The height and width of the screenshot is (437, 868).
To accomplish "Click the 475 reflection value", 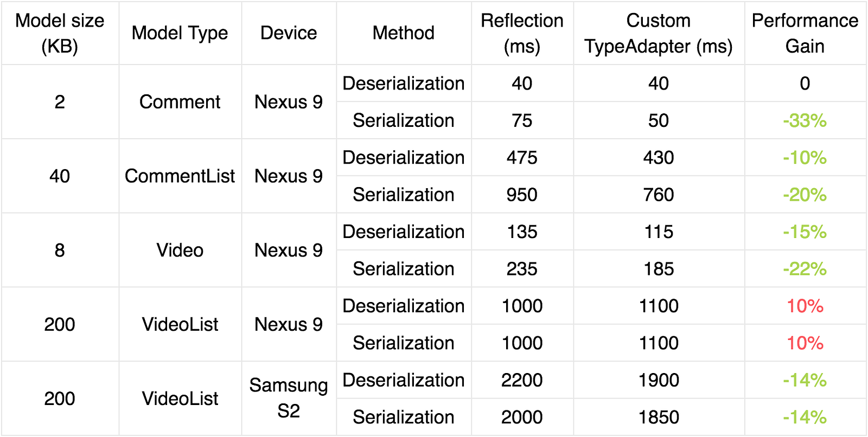I will [x=522, y=158].
